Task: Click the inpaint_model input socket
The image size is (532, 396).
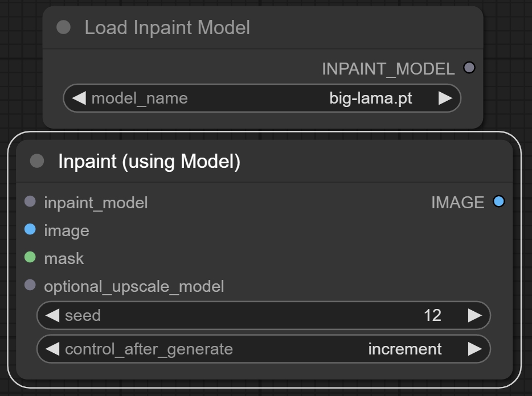Action: coord(31,201)
